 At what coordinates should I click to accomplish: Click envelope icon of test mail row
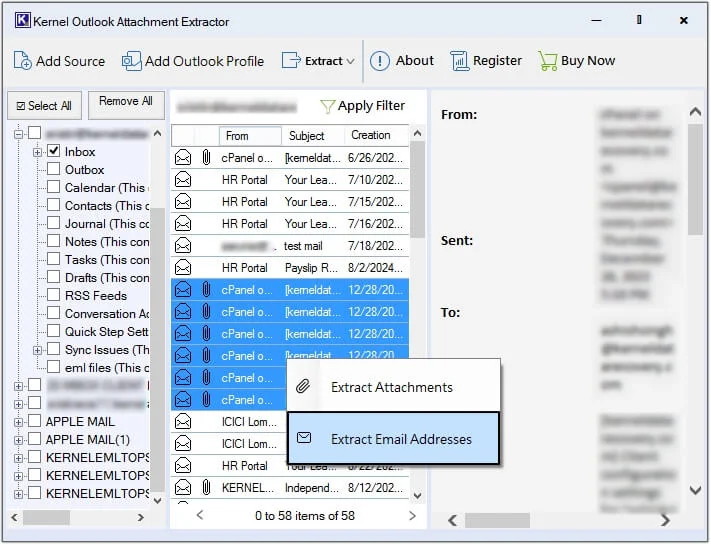click(183, 246)
